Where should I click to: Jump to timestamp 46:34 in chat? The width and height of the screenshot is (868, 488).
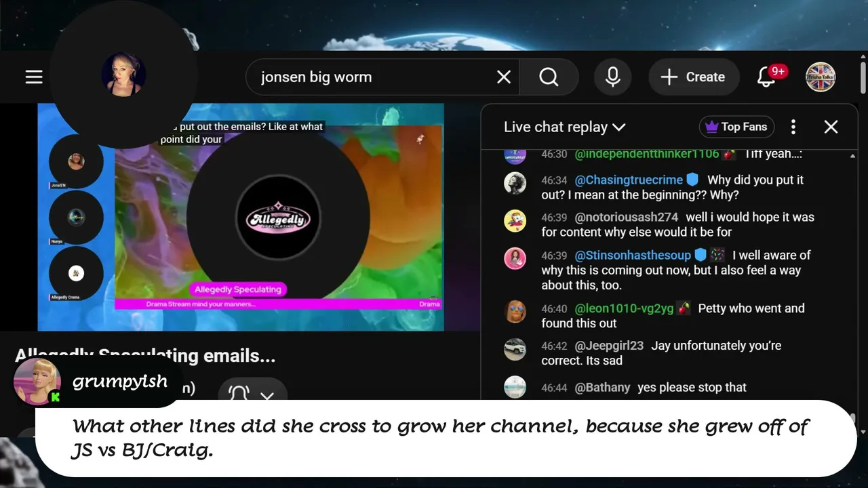click(x=554, y=180)
